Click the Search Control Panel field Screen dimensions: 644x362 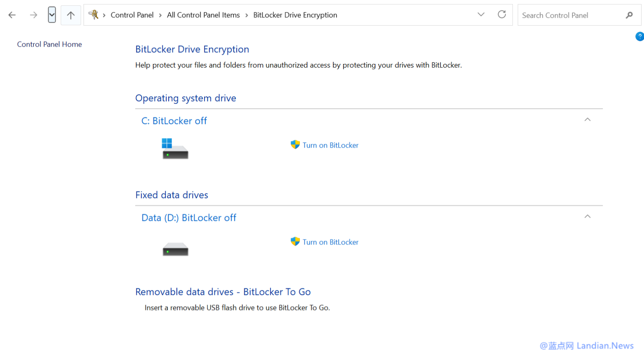point(570,15)
